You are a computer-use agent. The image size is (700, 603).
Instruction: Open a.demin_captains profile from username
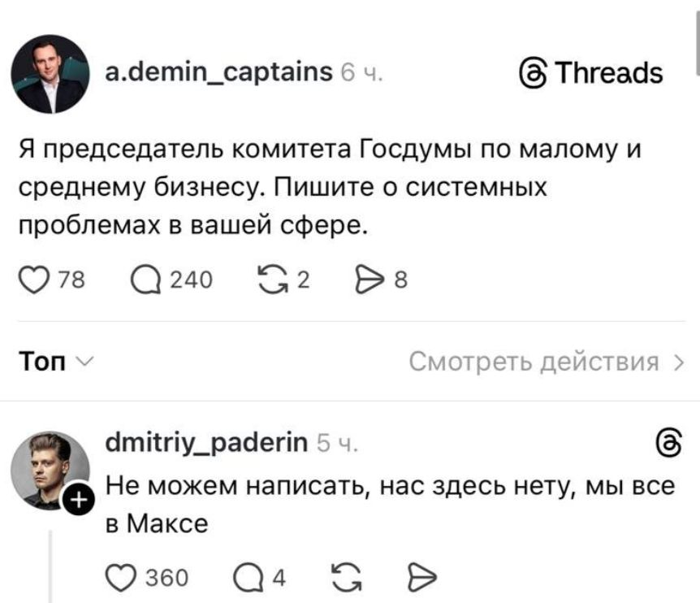coord(219,72)
